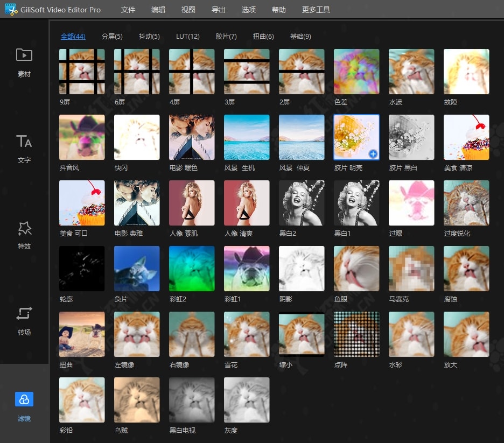This screenshot has width=504, height=443.
Task: Switch to the 分屏(5) filter tab
Action: [112, 37]
